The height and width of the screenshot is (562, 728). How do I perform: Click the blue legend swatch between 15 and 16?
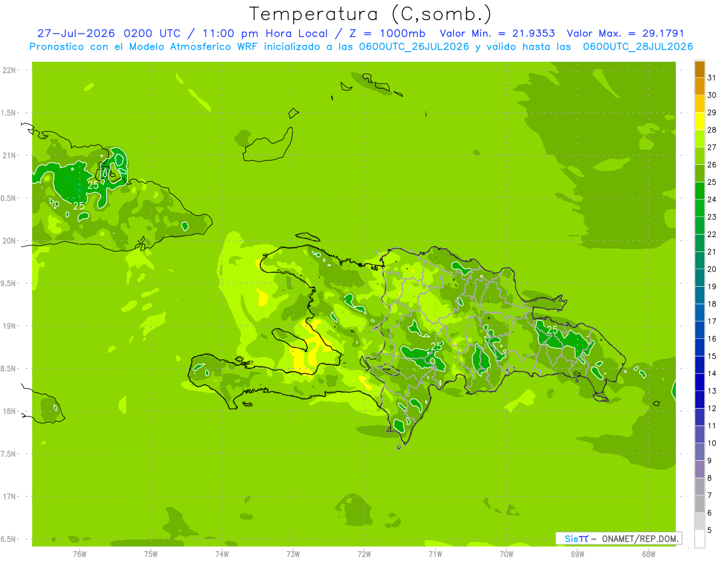tap(699, 347)
